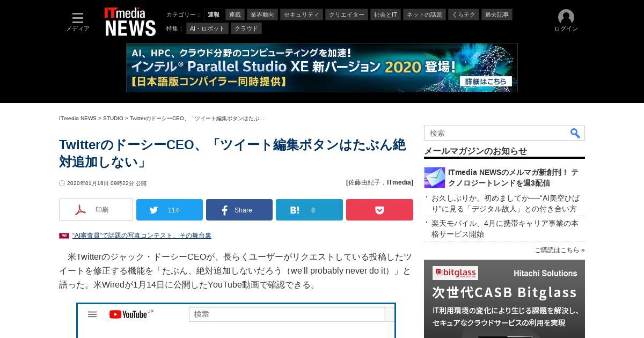Click the search magnifier icon
This screenshot has width=644, height=338.
(x=575, y=133)
